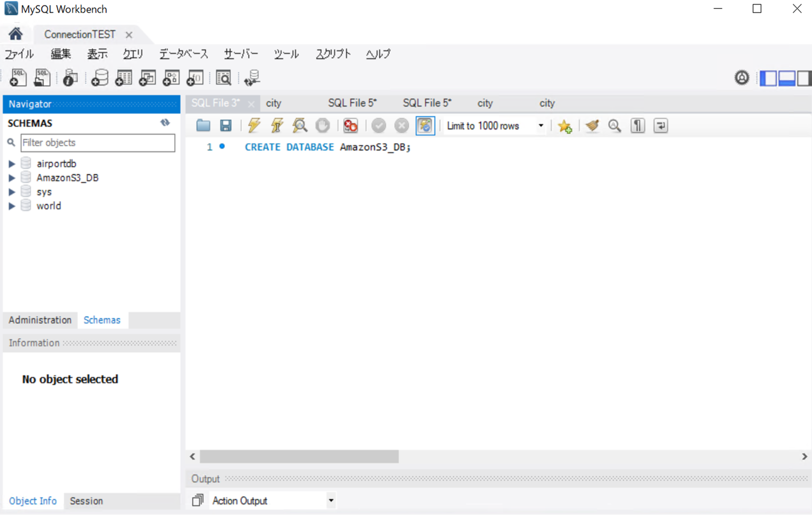Close the ConnectionTEST tab
The image size is (812, 515).
129,35
